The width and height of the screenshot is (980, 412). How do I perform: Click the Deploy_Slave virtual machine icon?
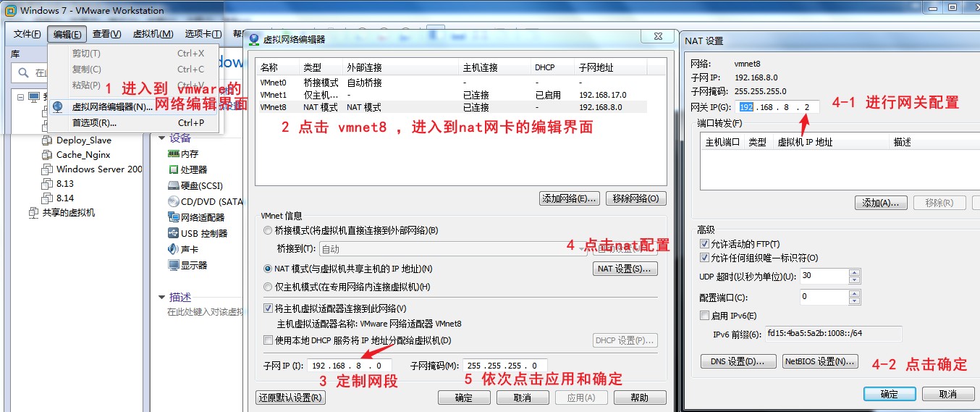tap(47, 140)
